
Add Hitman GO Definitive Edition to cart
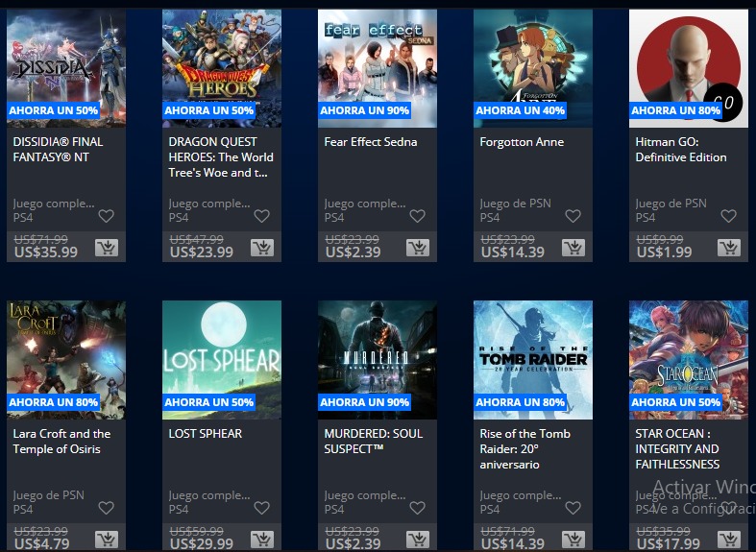coord(729,248)
